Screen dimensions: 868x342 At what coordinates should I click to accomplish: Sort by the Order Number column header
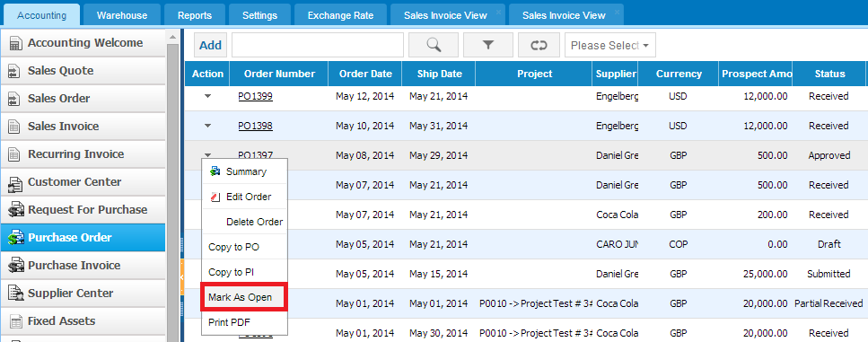(x=279, y=74)
